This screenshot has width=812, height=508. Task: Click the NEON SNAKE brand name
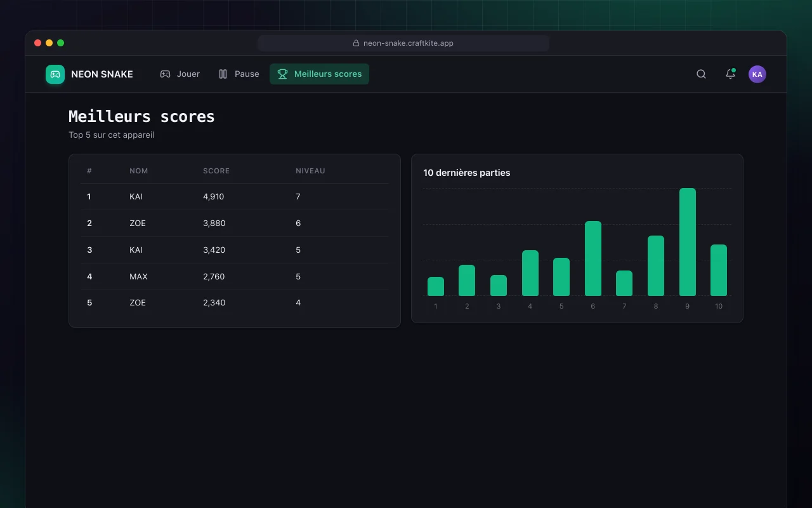102,74
